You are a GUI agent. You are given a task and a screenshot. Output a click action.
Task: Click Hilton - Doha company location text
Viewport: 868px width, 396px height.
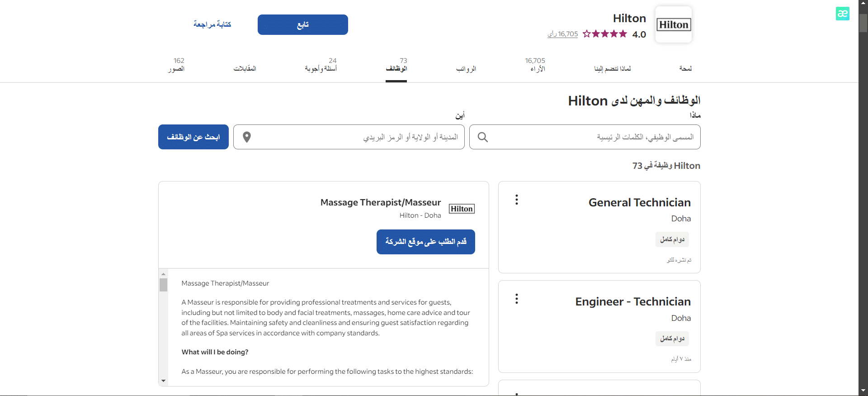420,215
